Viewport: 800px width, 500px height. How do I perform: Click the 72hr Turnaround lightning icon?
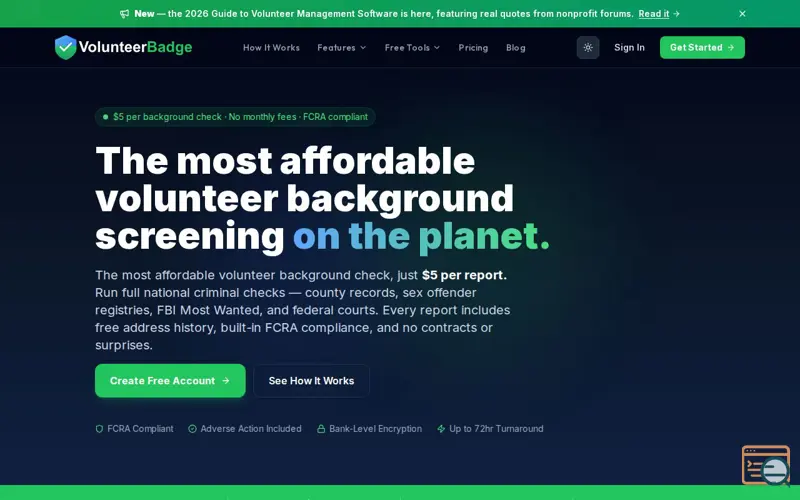click(x=441, y=429)
